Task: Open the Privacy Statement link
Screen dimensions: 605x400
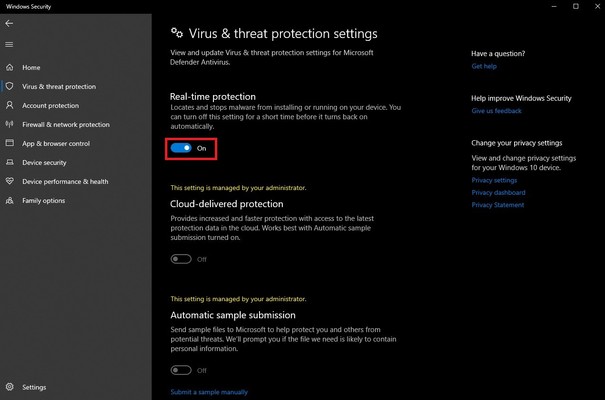Action: (x=498, y=205)
